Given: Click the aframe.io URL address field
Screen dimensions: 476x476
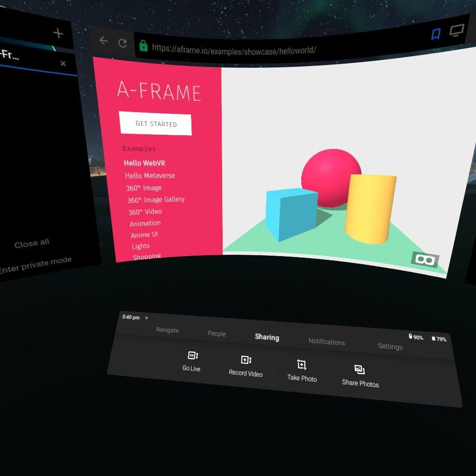Looking at the screenshot, I should (x=234, y=49).
